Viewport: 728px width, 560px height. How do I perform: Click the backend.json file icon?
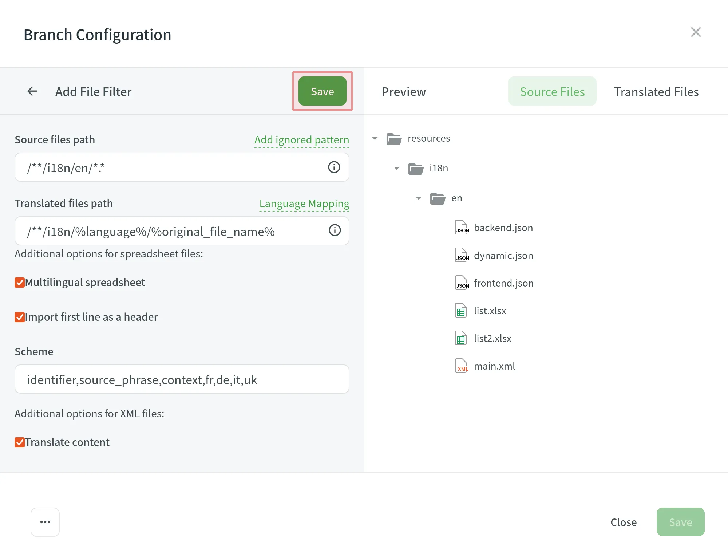(x=462, y=228)
